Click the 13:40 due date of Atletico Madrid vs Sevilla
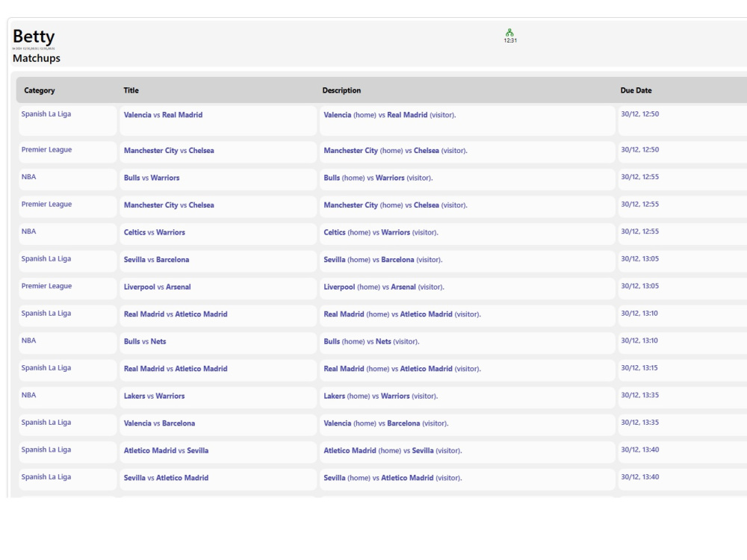The width and height of the screenshot is (747, 560). click(x=640, y=449)
